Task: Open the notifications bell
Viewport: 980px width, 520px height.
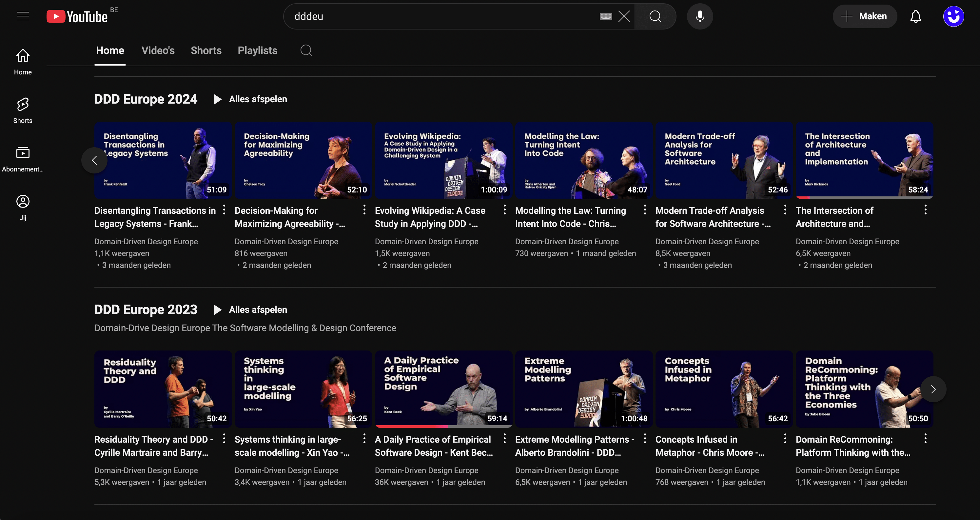Action: click(915, 16)
